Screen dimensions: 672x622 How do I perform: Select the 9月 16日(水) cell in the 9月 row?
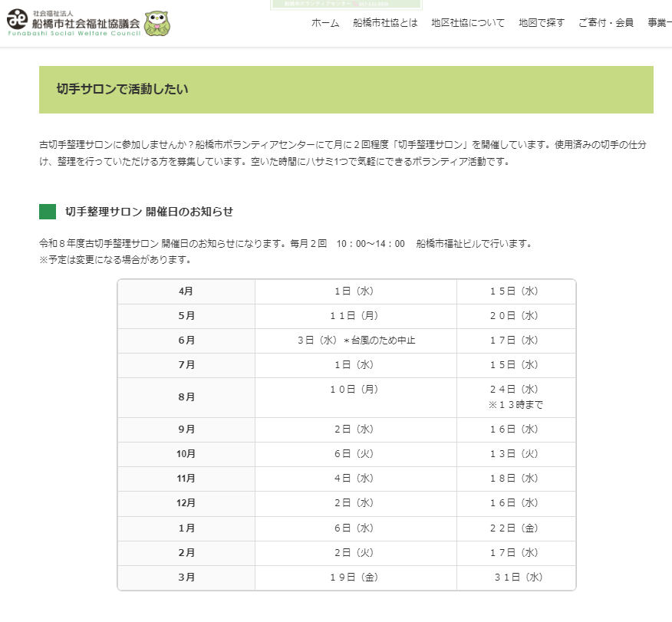516,429
